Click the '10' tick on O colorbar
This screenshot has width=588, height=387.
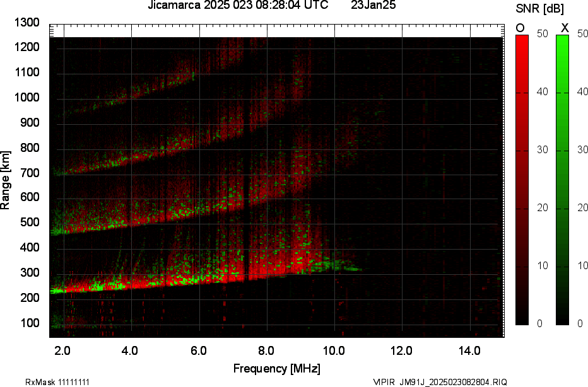click(x=542, y=265)
